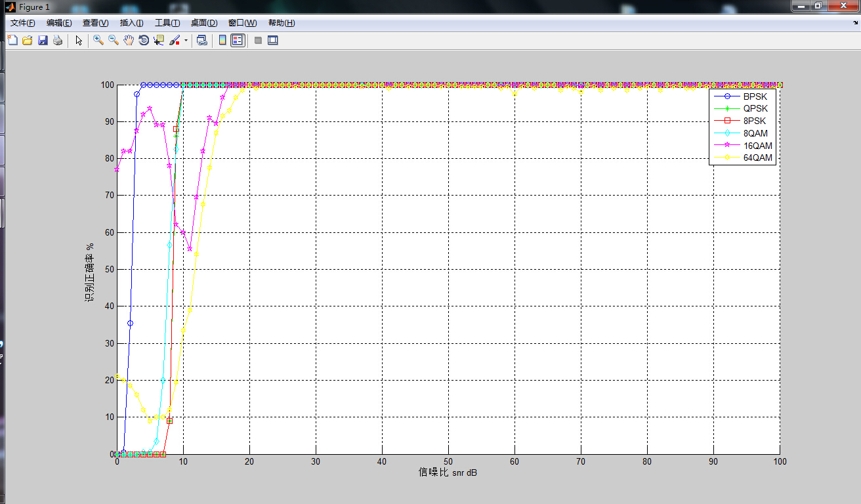Image resolution: width=861 pixels, height=504 pixels.
Task: Create a new figure from the toolbar
Action: click(12, 40)
